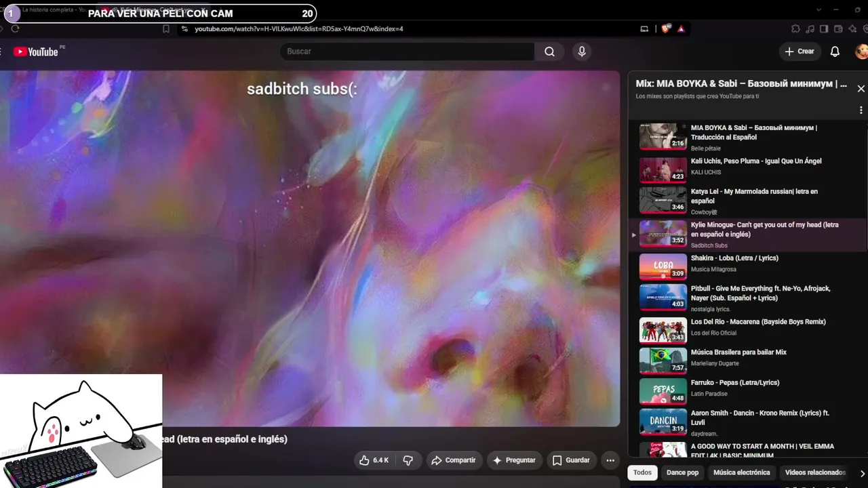Click channel name 'Latin Paradise'
This screenshot has width=868, height=488.
pyautogui.click(x=709, y=394)
